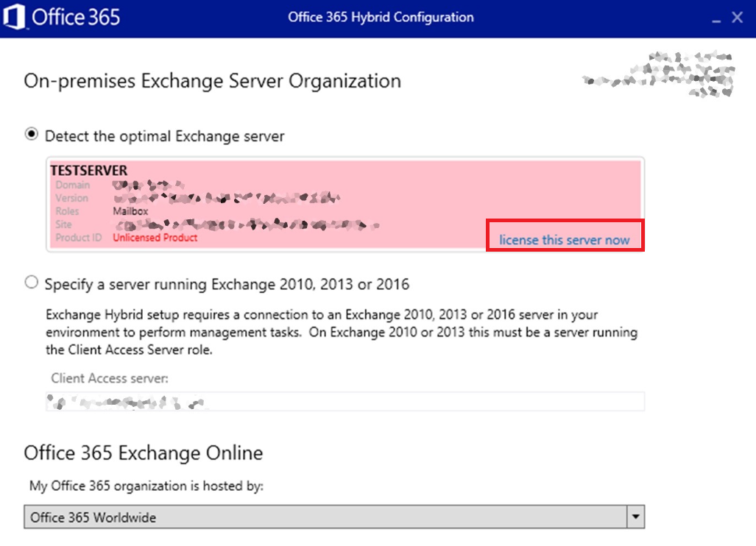Click the red Unlicensed Product text
The width and height of the screenshot is (756, 546).
(x=155, y=238)
